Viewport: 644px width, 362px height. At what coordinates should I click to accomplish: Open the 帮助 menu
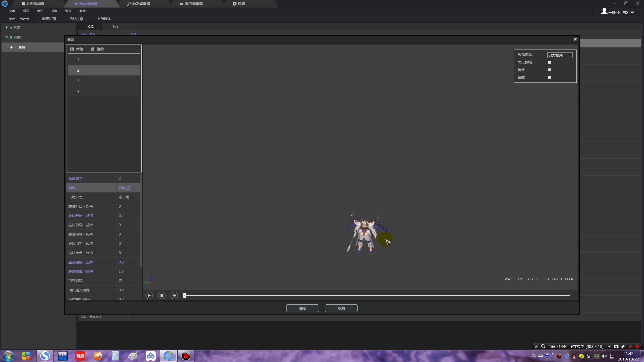pyautogui.click(x=83, y=11)
